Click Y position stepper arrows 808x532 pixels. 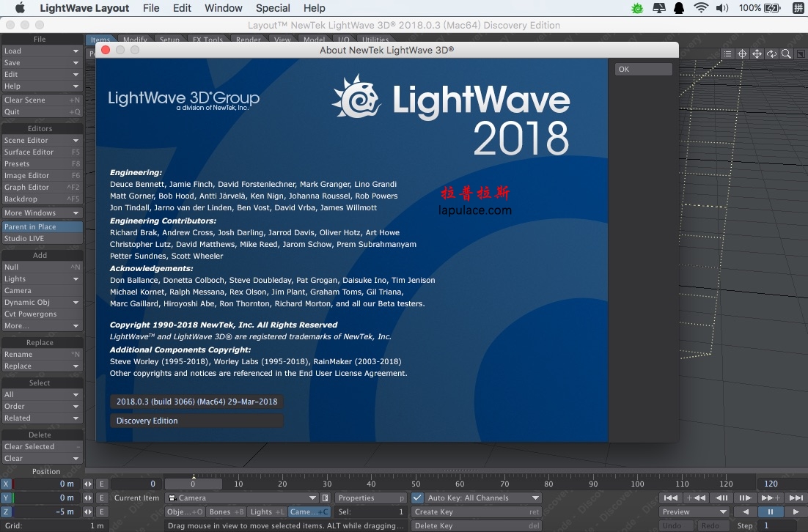pos(88,498)
